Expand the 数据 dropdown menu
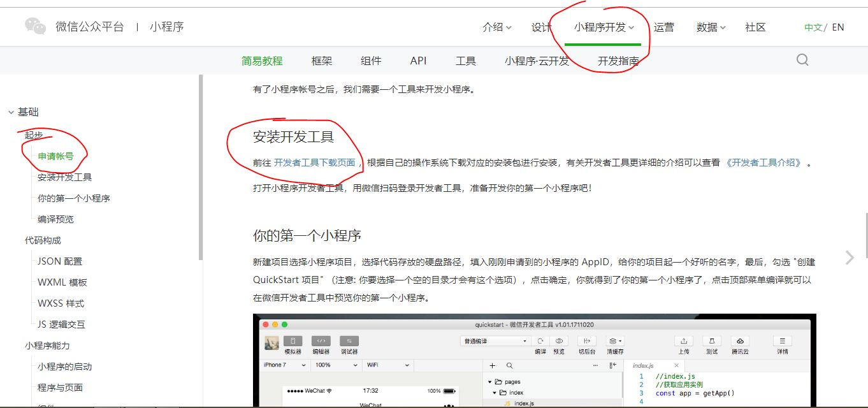Screen dimensions: 868x408 (x=711, y=27)
